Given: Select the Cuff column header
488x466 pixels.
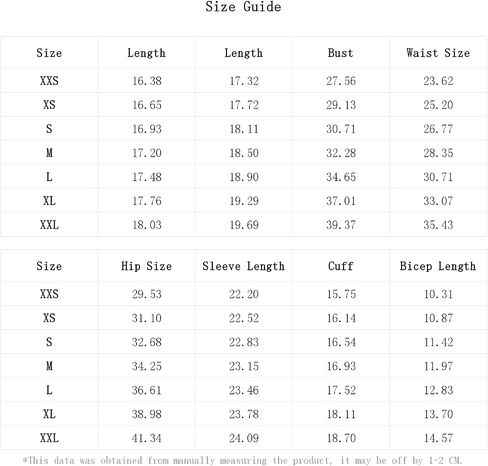Looking at the screenshot, I should tap(340, 266).
